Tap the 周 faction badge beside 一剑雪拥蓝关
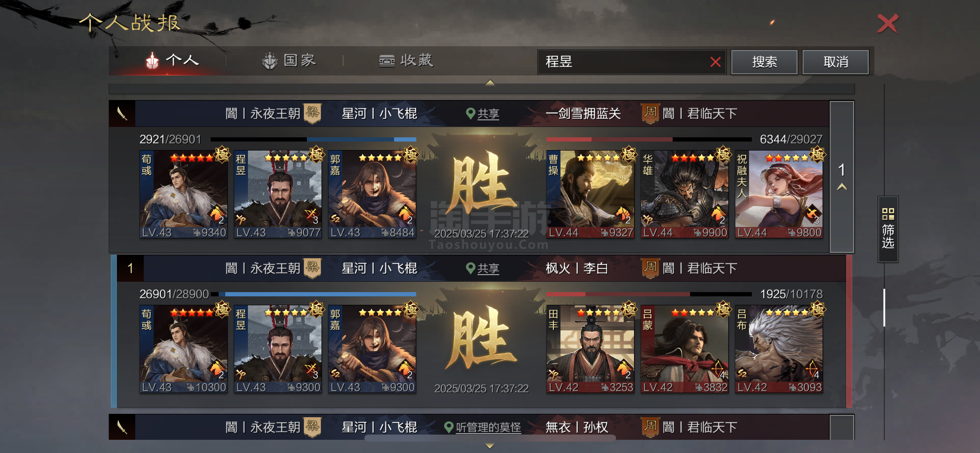 [650, 113]
